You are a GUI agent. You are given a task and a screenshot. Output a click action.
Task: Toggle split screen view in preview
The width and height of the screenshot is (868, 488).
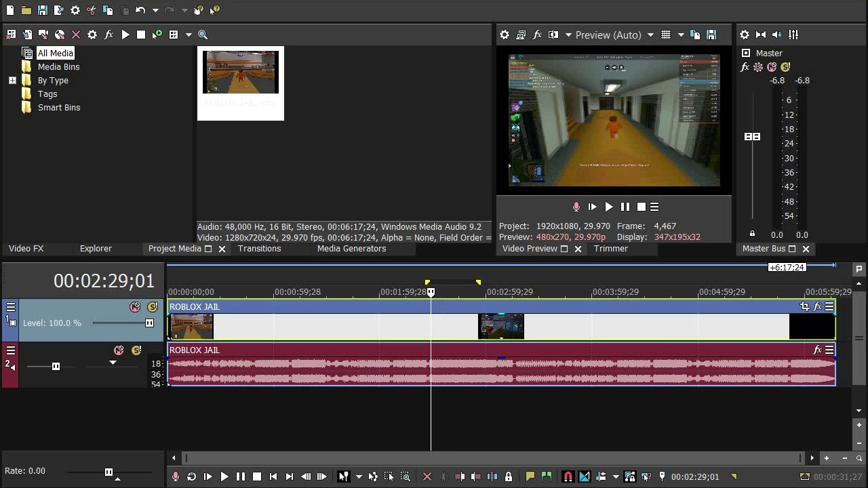pyautogui.click(x=553, y=35)
